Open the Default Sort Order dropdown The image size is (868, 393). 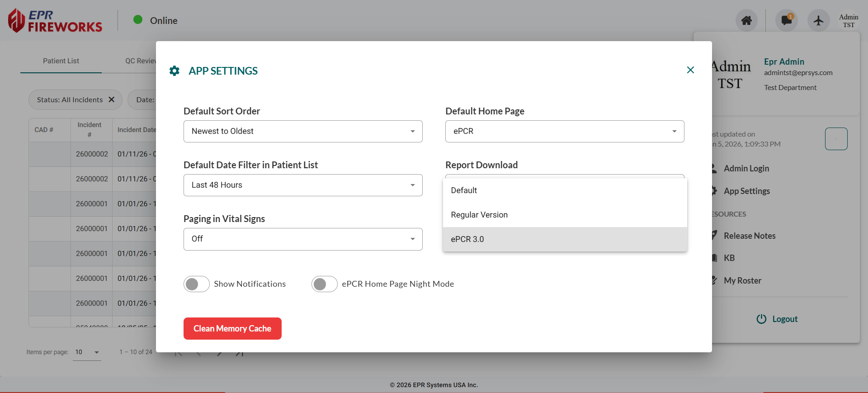(303, 131)
